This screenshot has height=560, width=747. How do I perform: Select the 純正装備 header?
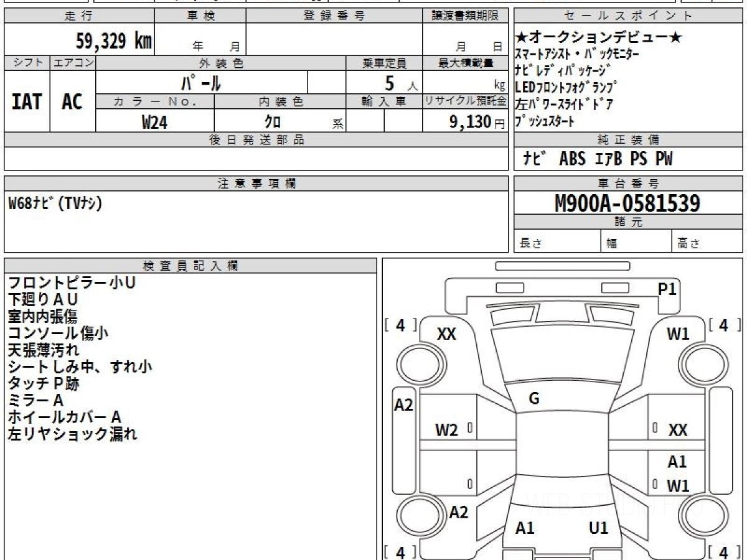pos(628,140)
